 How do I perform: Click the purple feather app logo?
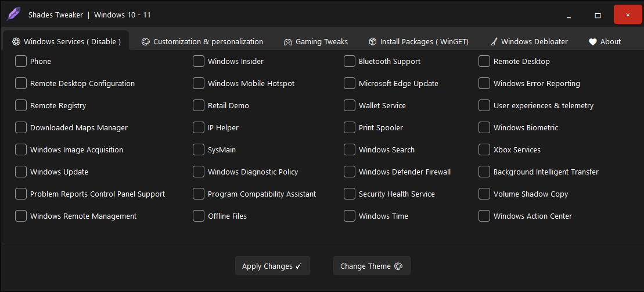tap(13, 15)
